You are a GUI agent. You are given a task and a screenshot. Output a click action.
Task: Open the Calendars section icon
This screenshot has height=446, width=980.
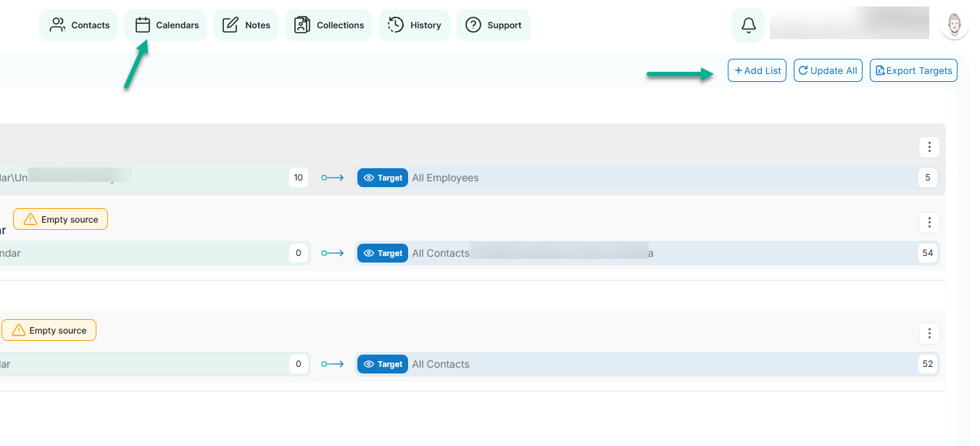[143, 24]
